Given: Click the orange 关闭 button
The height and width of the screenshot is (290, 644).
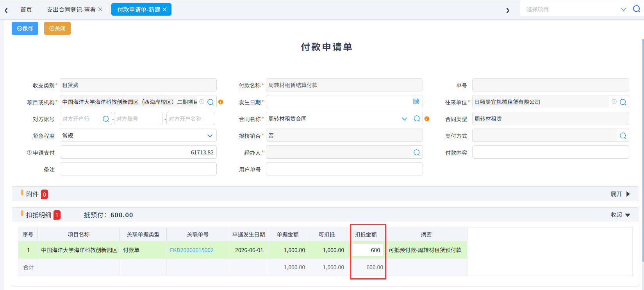Looking at the screenshot, I should 57,28.
